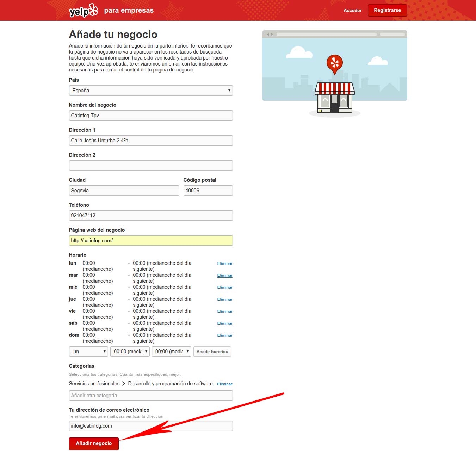Remove the mar schedule with Eliminar
The width and height of the screenshot is (476, 454).
(225, 275)
